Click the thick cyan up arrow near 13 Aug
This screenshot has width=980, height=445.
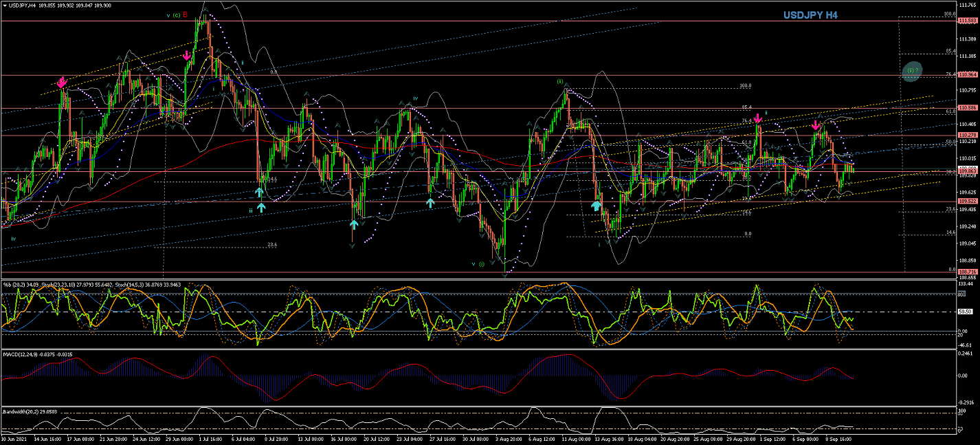(x=596, y=204)
